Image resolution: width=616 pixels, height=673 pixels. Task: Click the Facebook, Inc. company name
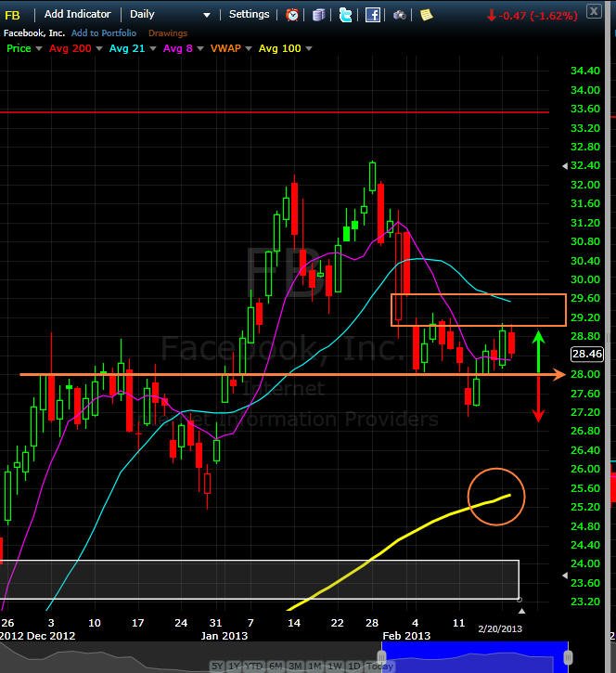(x=34, y=33)
